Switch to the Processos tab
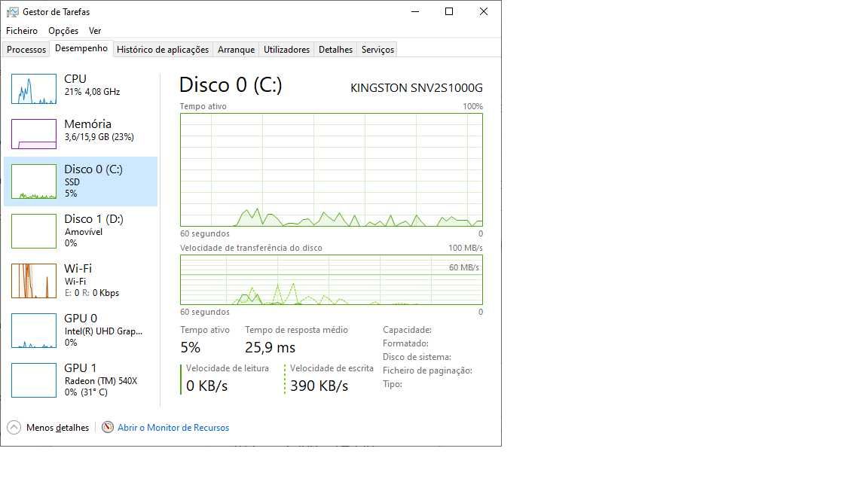This screenshot has width=868, height=488. [x=26, y=49]
